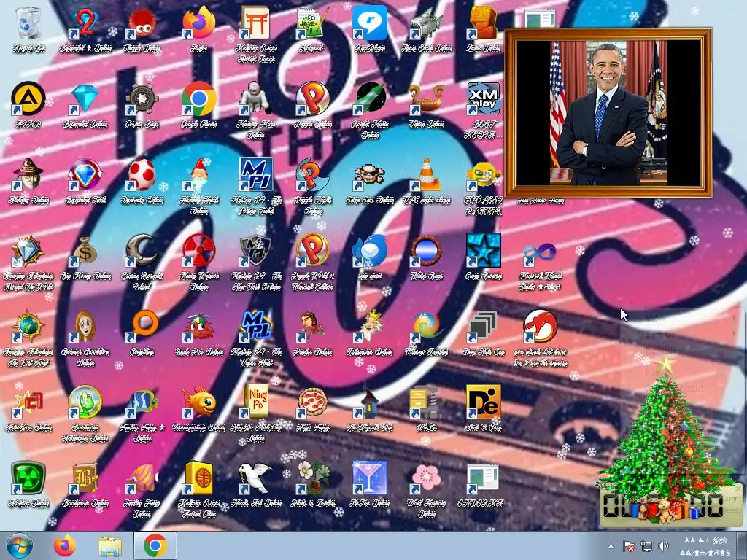Open the Atomica Deluxe green icon
This screenshot has width=747, height=560.
[x=28, y=478]
